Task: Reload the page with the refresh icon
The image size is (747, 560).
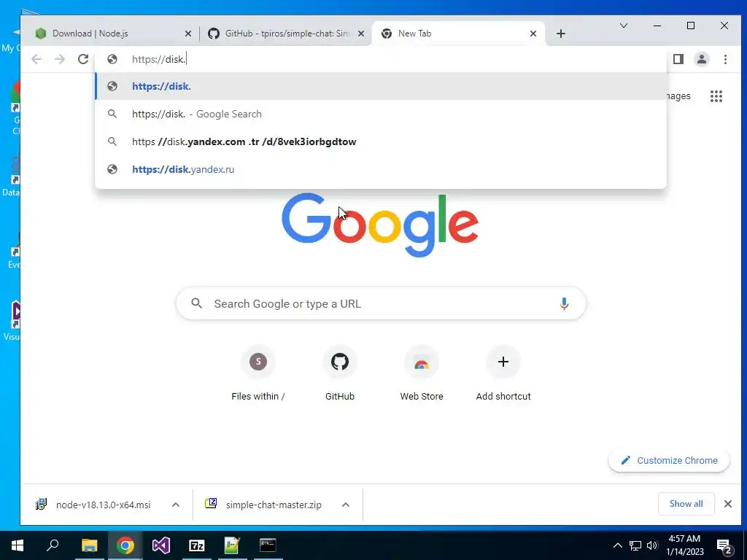Action: 83,59
